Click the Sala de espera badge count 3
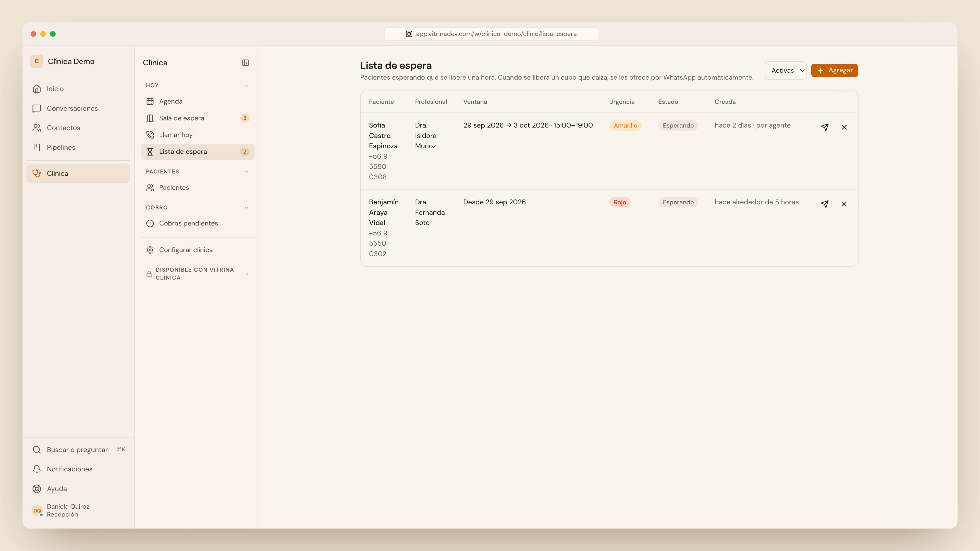This screenshot has height=551, width=980. pyautogui.click(x=245, y=118)
